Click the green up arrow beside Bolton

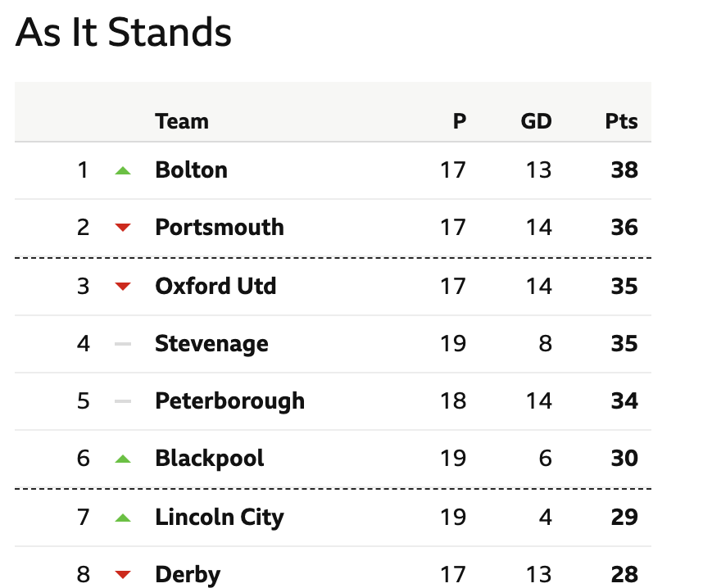tap(123, 171)
